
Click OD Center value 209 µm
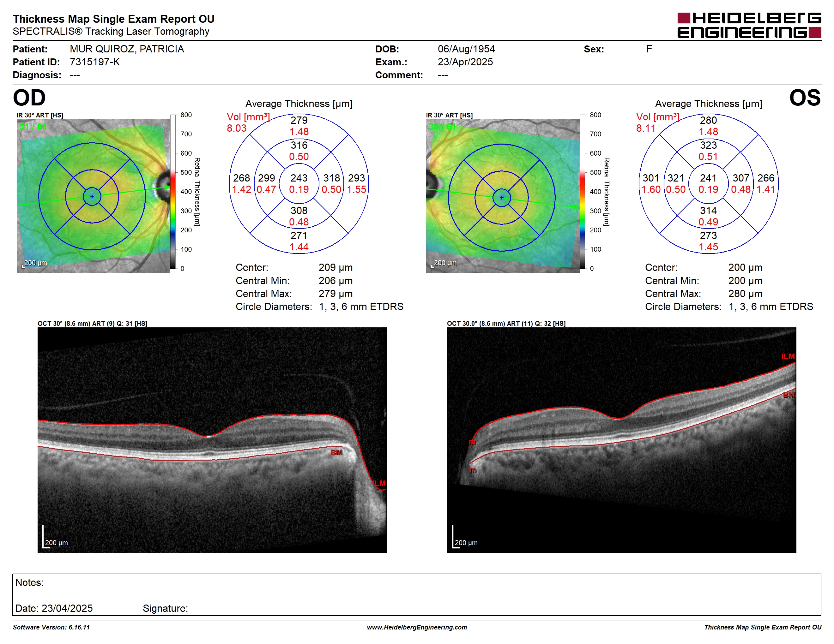click(x=336, y=268)
